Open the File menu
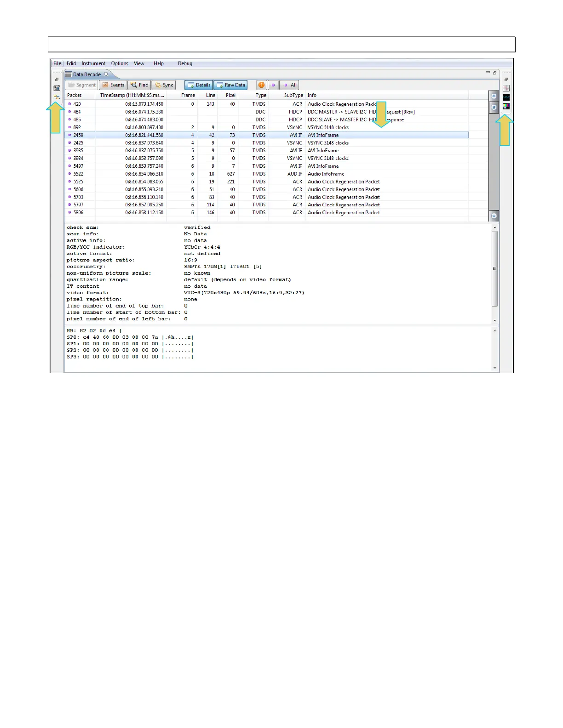This screenshot has height=728, width=563. tap(57, 63)
